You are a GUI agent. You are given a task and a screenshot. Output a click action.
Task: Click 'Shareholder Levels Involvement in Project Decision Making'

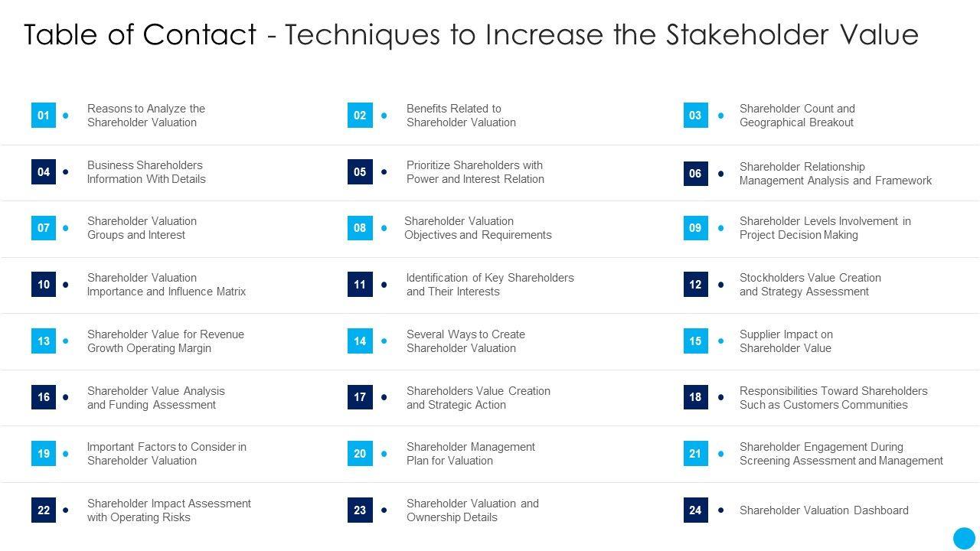(x=825, y=228)
